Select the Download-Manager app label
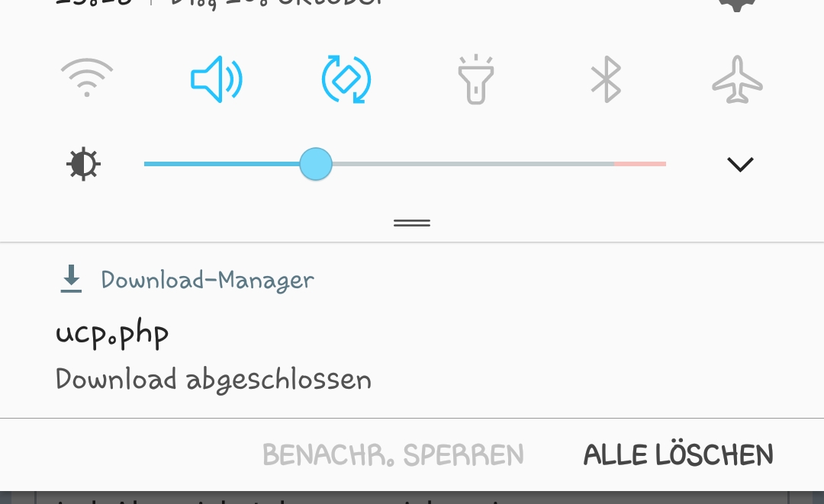 pos(208,280)
